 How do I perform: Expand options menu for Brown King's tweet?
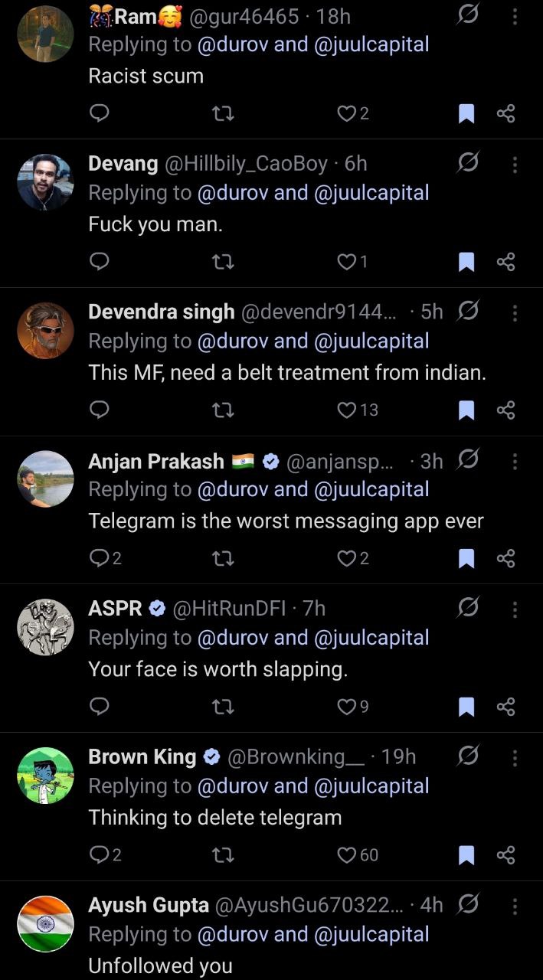pos(515,757)
